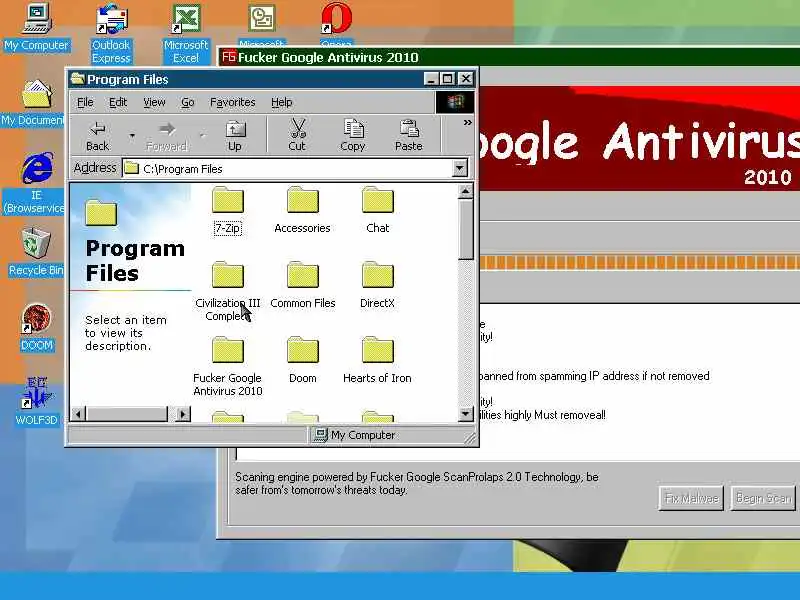Viewport: 800px width, 600px height.
Task: Minimize the Program Files window
Action: click(x=432, y=79)
